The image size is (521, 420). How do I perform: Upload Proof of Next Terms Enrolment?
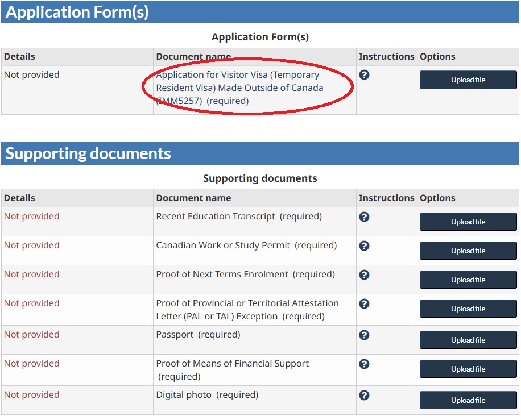tap(468, 280)
